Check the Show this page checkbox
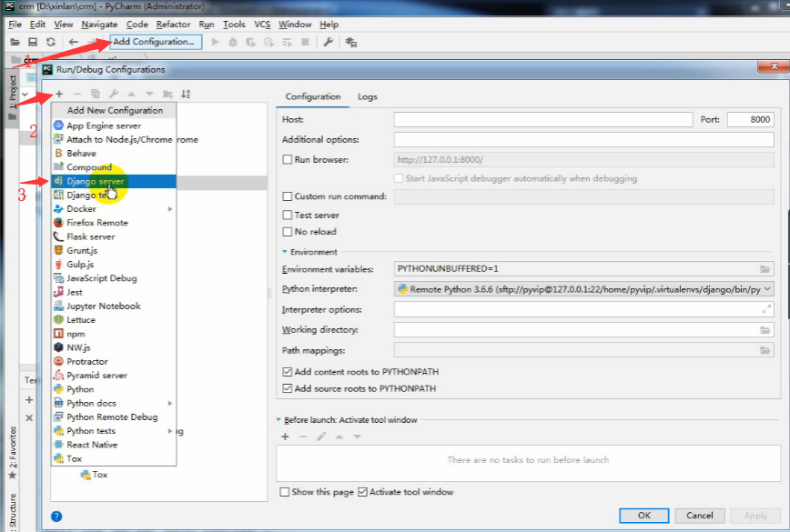The image size is (790, 532). (x=285, y=492)
